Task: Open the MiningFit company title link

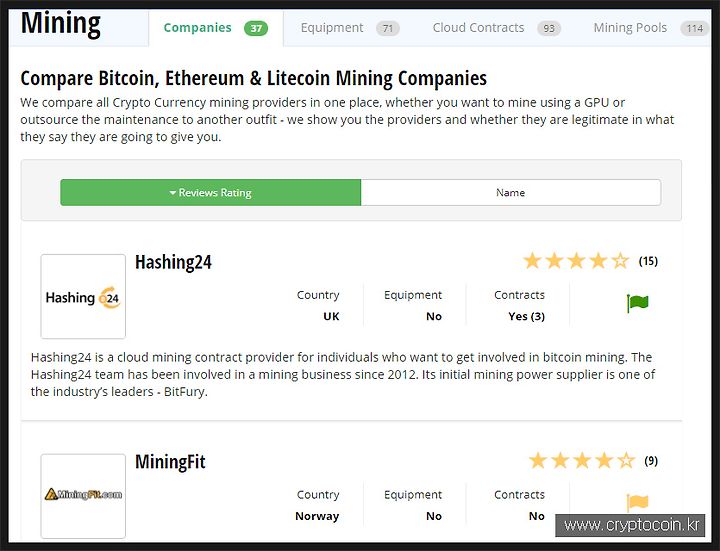Action: point(170,462)
